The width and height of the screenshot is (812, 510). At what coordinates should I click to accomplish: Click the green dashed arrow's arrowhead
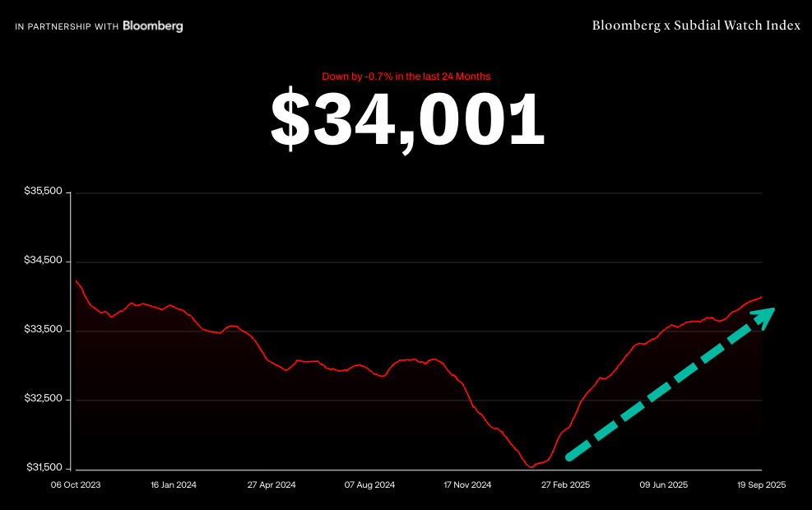coord(765,317)
